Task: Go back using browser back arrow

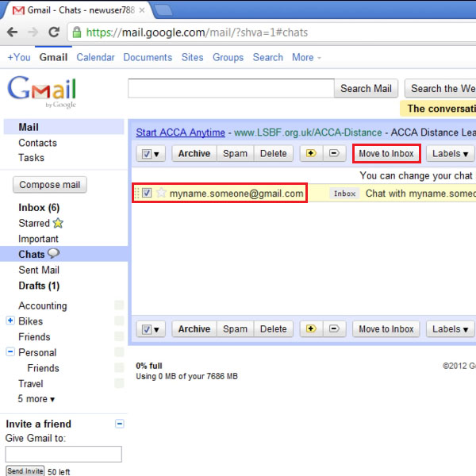Action: (12, 32)
